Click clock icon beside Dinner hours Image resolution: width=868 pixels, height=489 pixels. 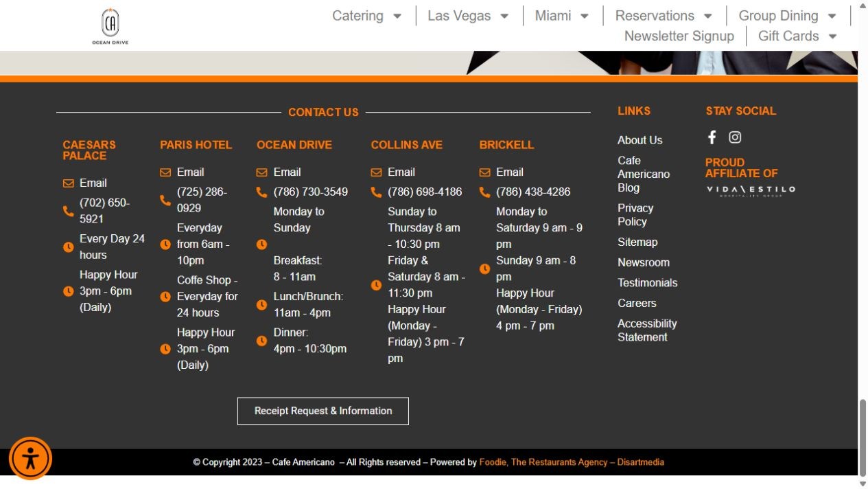pos(262,341)
